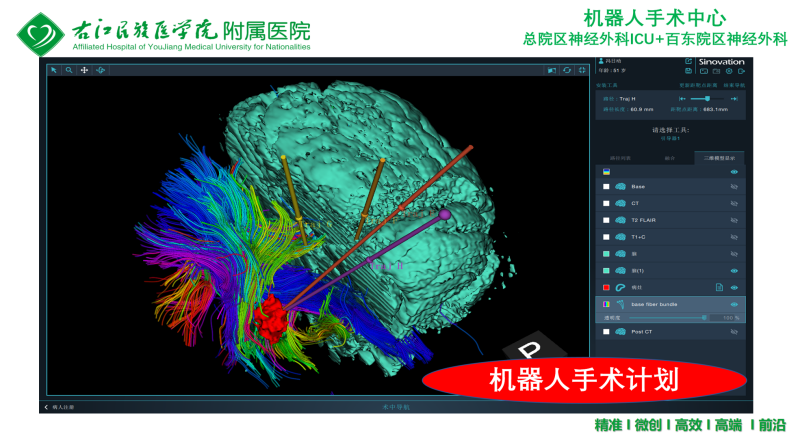Click the brain icon in T2 FLAIR row
800x438 pixels.
620,220
